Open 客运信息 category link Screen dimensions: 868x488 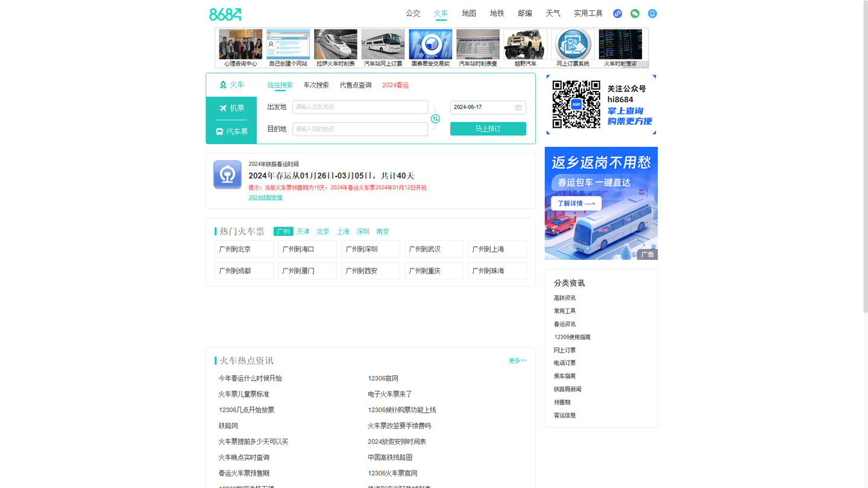coord(565,415)
